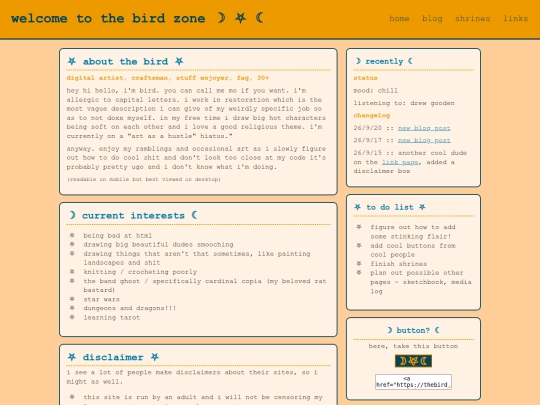Click the readable on mobile note
The height and width of the screenshot is (405, 540).
[x=144, y=179]
